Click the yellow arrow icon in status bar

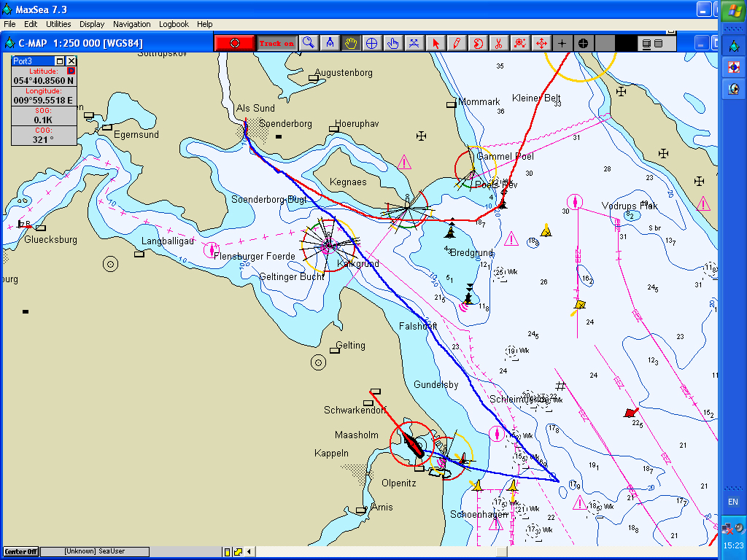tap(238, 552)
